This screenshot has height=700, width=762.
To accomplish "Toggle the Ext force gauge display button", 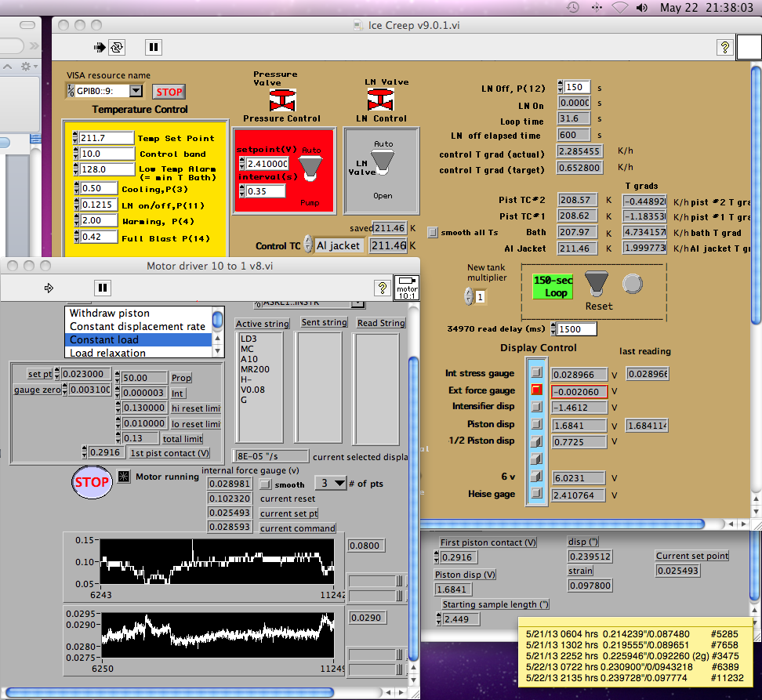I will 537,390.
